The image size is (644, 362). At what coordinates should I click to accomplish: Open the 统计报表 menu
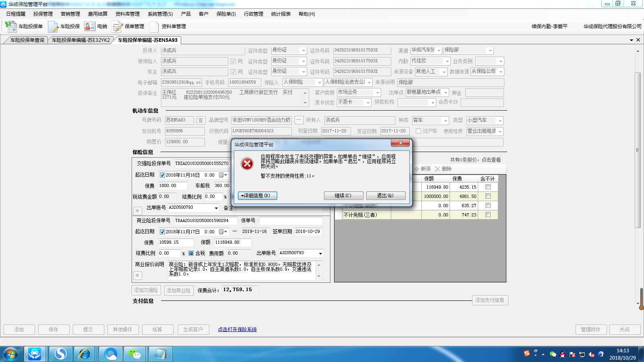click(x=281, y=14)
